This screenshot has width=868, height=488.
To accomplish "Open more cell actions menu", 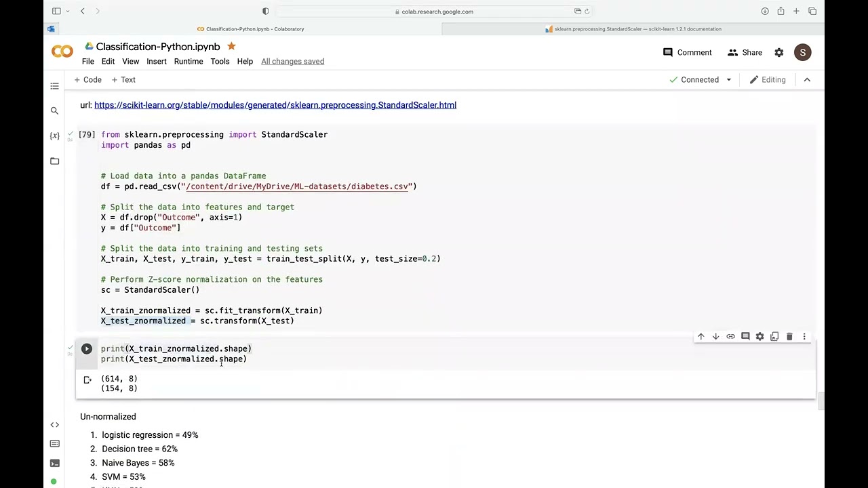I will pos(804,337).
